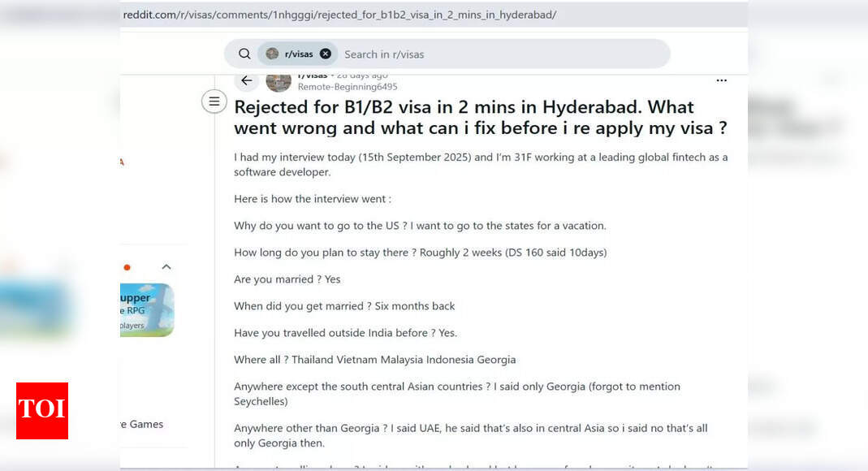Open the Games link in sidebar
The image size is (868, 471).
click(142, 424)
